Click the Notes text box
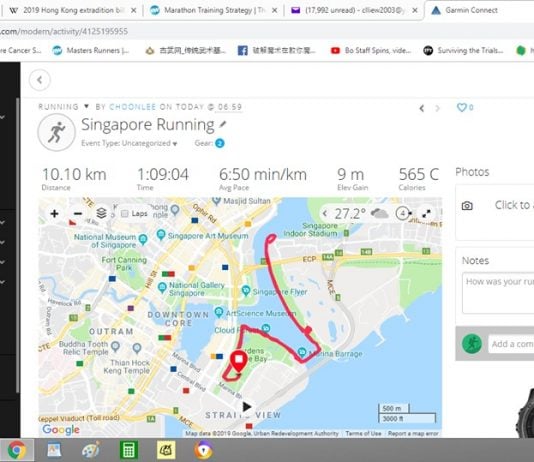534x462 pixels. pos(498,292)
